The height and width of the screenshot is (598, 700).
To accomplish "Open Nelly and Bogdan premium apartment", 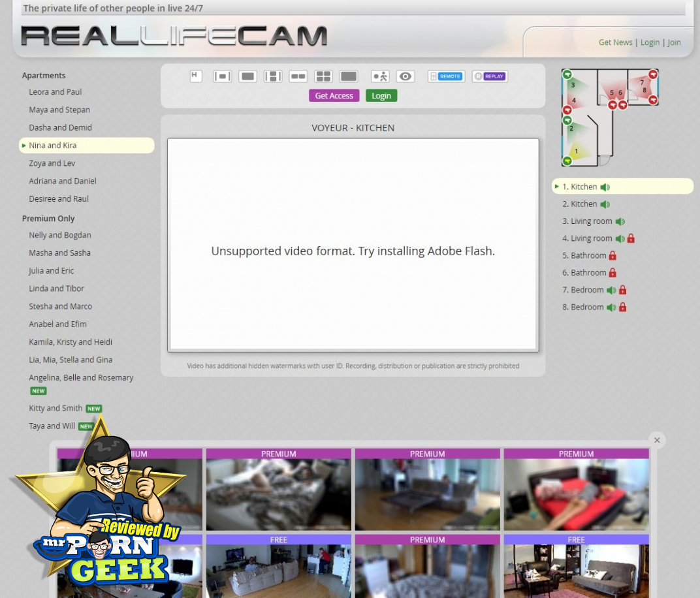I will (60, 235).
